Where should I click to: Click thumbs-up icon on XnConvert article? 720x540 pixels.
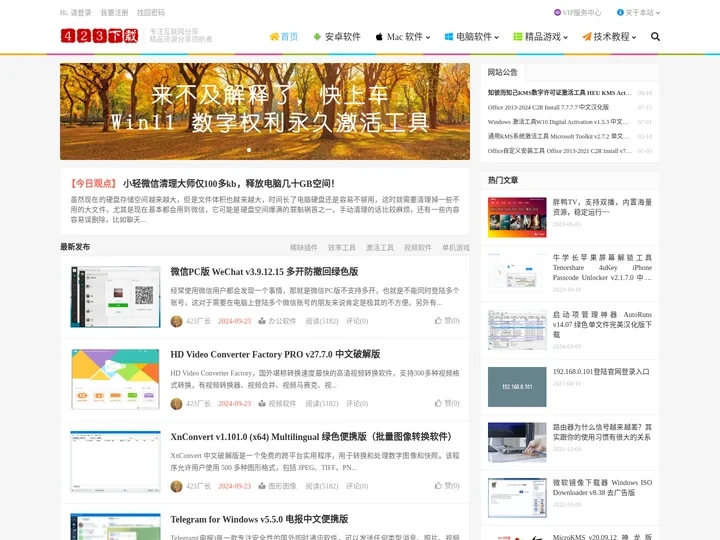coord(438,485)
